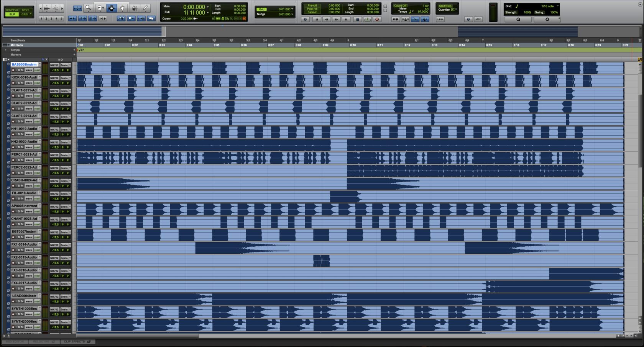Select the Scrubber speaker tool

pyautogui.click(x=134, y=8)
